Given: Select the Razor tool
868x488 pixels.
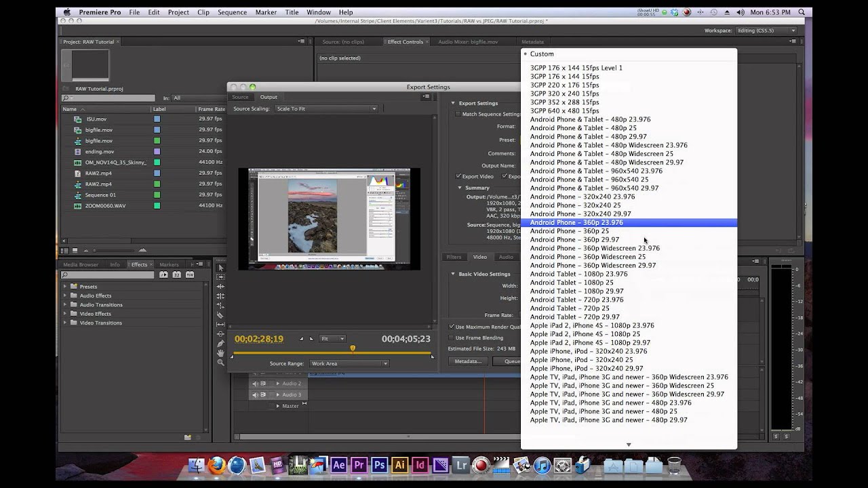Looking at the screenshot, I should click(x=220, y=315).
